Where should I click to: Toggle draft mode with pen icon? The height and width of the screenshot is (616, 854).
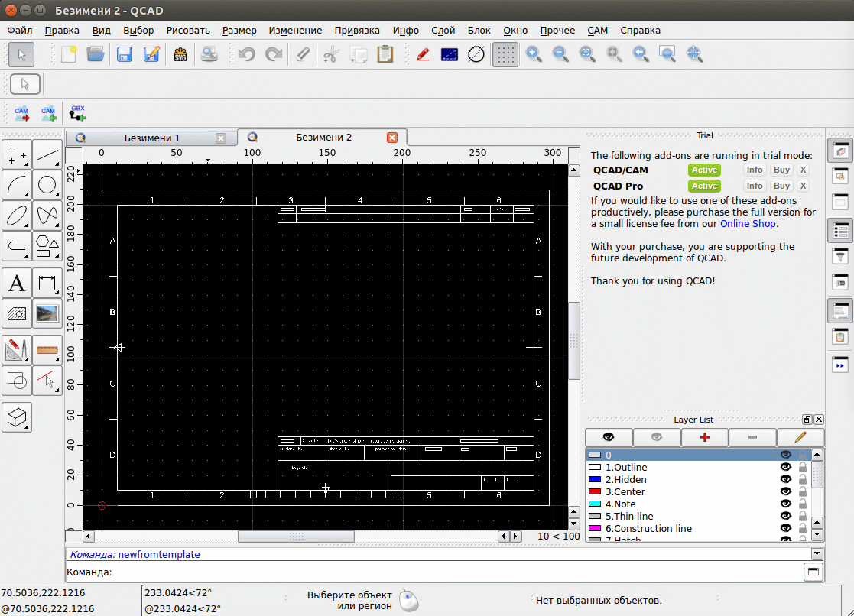tap(423, 54)
